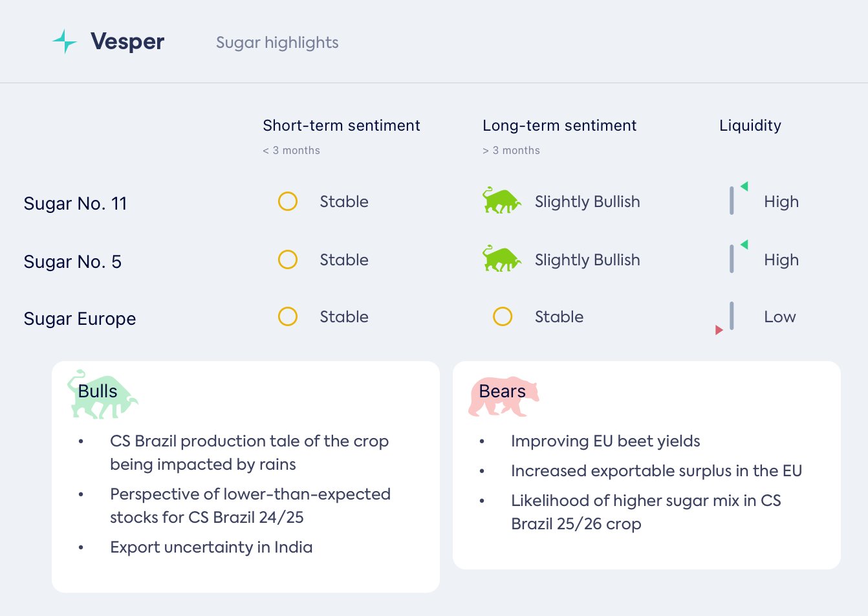Click the bull icon for Sugar No. 5
Image resolution: width=868 pixels, height=616 pixels.
coord(501,259)
